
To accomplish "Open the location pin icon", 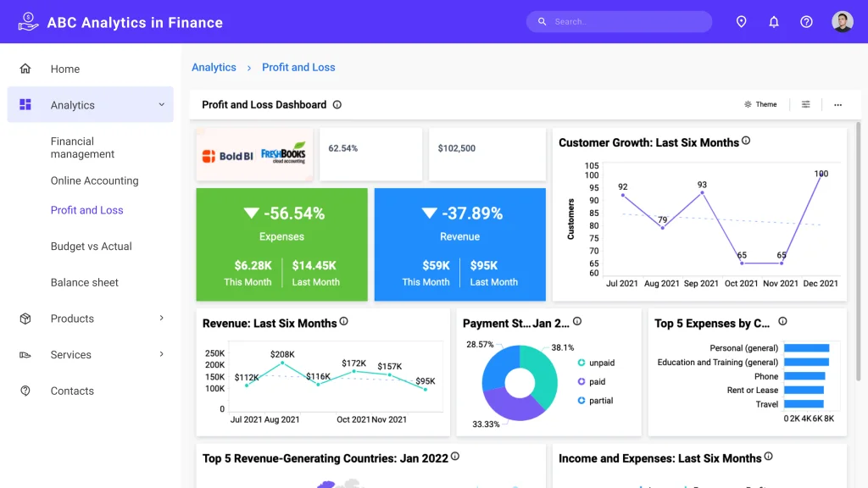I will [742, 21].
